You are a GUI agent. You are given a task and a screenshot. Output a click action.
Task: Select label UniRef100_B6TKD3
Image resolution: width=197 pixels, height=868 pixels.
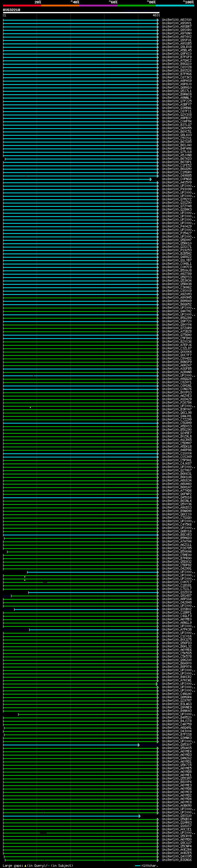coord(177,159)
